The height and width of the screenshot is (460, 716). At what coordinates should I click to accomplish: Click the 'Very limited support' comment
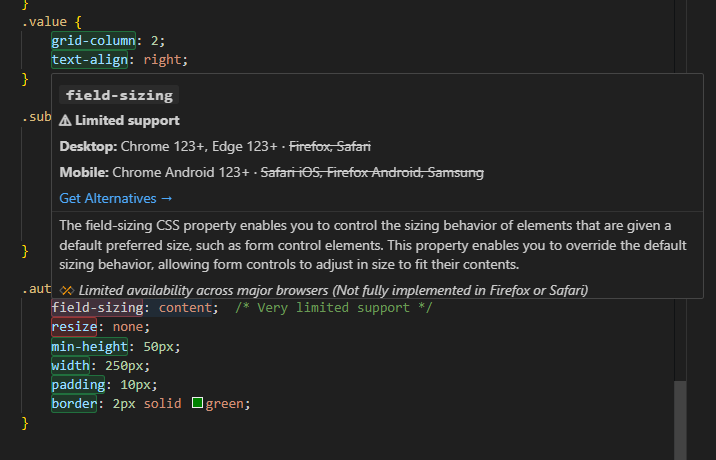coord(333,307)
